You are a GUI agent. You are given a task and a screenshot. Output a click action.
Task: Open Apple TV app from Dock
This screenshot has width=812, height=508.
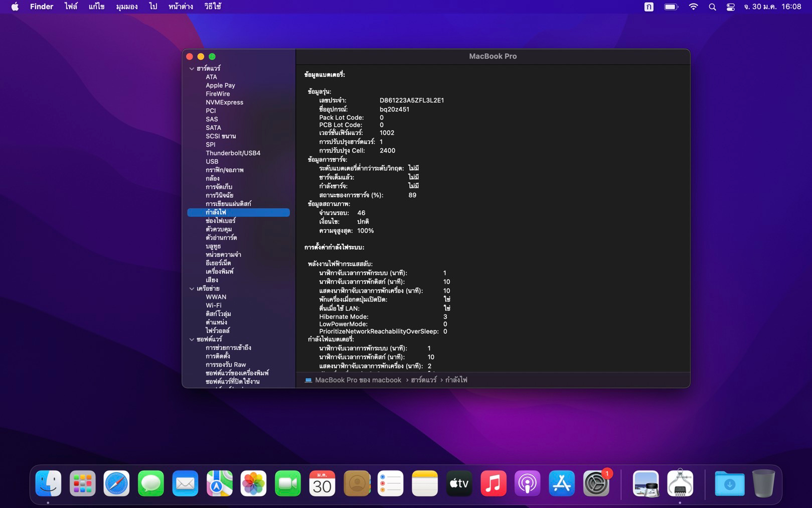[x=459, y=484]
